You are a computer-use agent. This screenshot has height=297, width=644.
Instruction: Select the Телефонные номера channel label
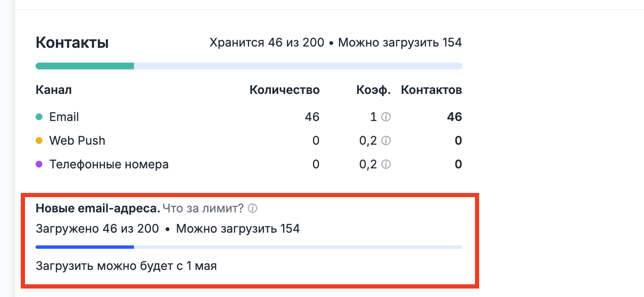109,164
